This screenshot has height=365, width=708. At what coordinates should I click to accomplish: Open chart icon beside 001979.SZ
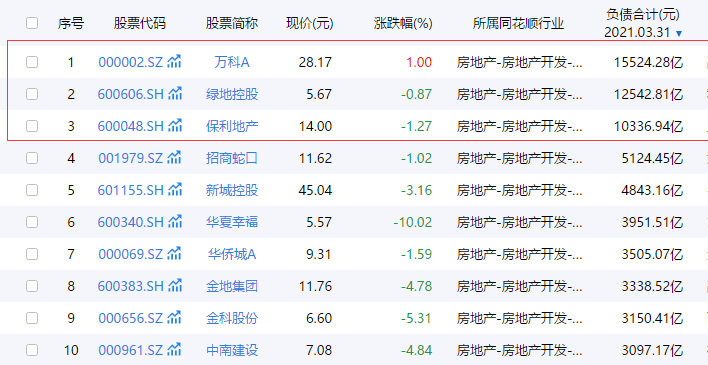pos(174,158)
